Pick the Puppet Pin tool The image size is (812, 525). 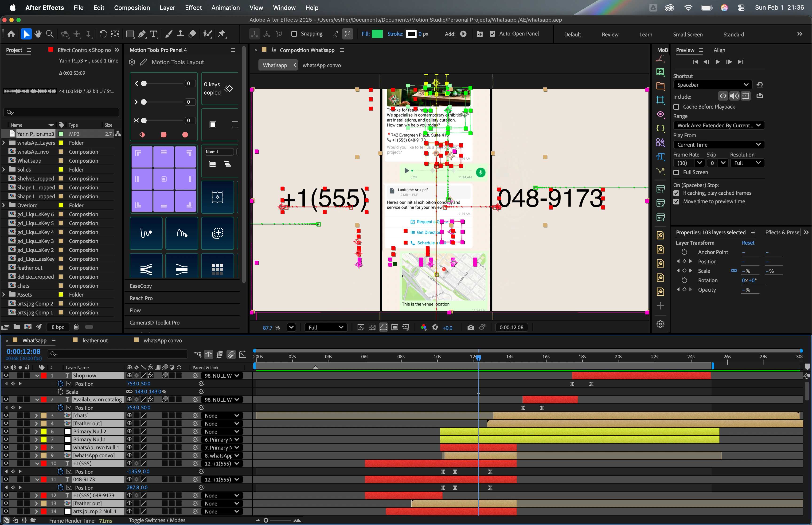click(x=222, y=34)
